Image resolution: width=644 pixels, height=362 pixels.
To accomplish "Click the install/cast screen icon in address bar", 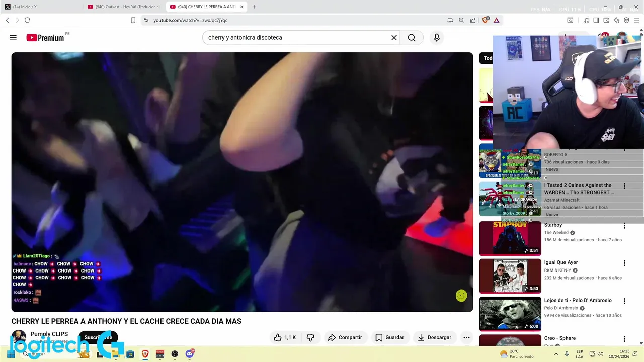I will [x=450, y=20].
